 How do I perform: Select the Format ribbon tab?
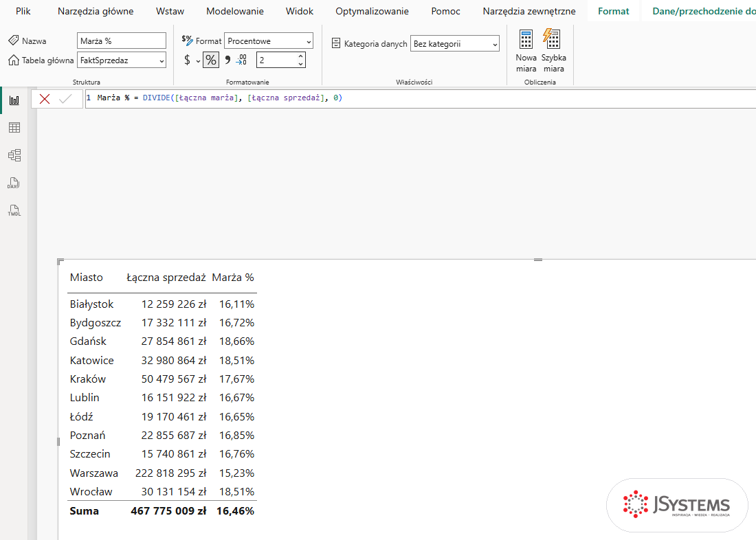click(x=613, y=11)
